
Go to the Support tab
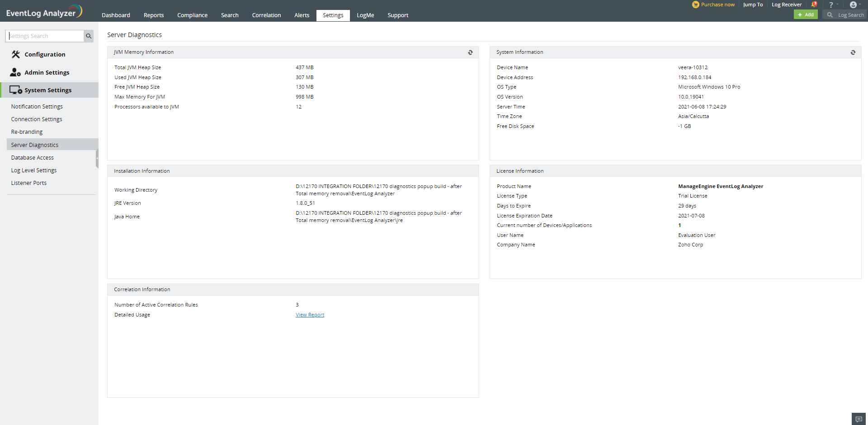pyautogui.click(x=398, y=15)
